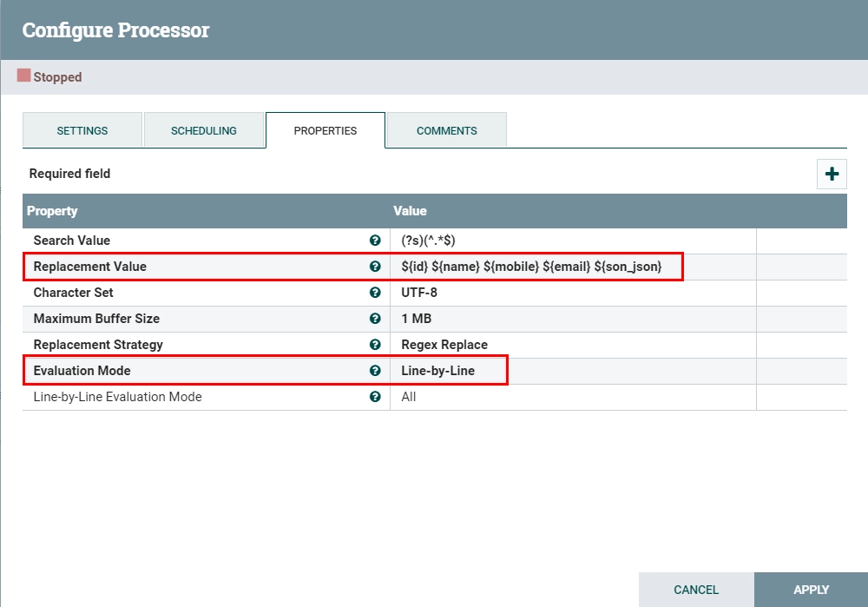Open Evaluation Mode Line-by-Line value

pos(573,371)
